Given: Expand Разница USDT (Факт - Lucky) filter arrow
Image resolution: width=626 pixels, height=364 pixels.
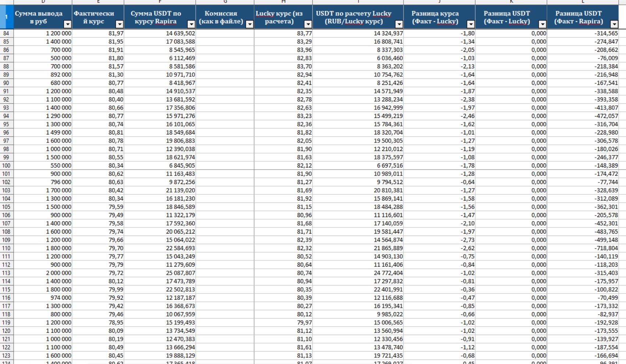Looking at the screenshot, I should point(543,25).
